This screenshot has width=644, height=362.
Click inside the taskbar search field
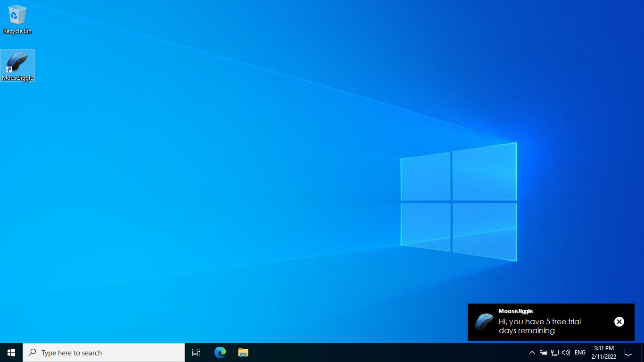[104, 352]
